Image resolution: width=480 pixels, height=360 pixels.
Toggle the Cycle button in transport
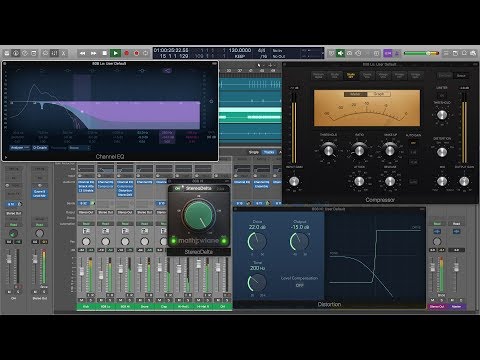click(x=146, y=53)
